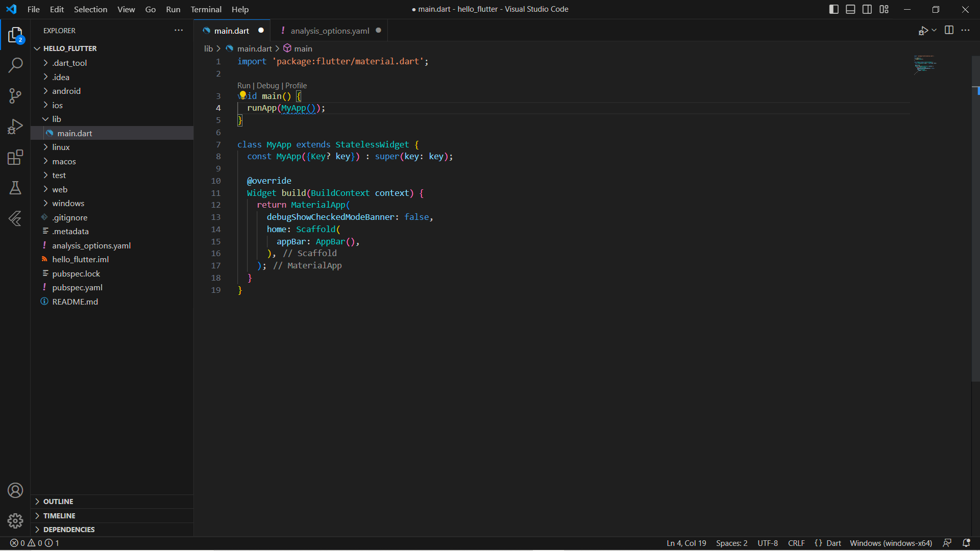Open the Help menu
The image size is (980, 551).
coord(240,9)
